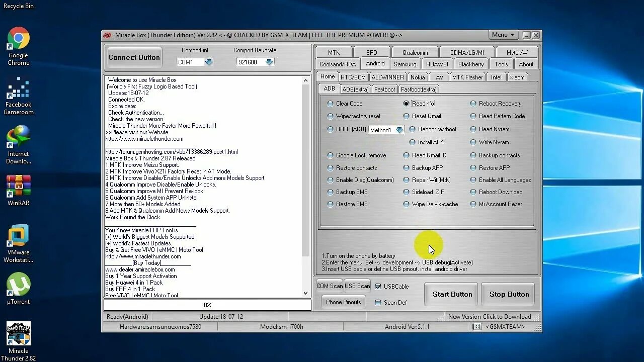The image size is (644, 362).
Task: Switch to the Samsung tab
Action: (405, 64)
